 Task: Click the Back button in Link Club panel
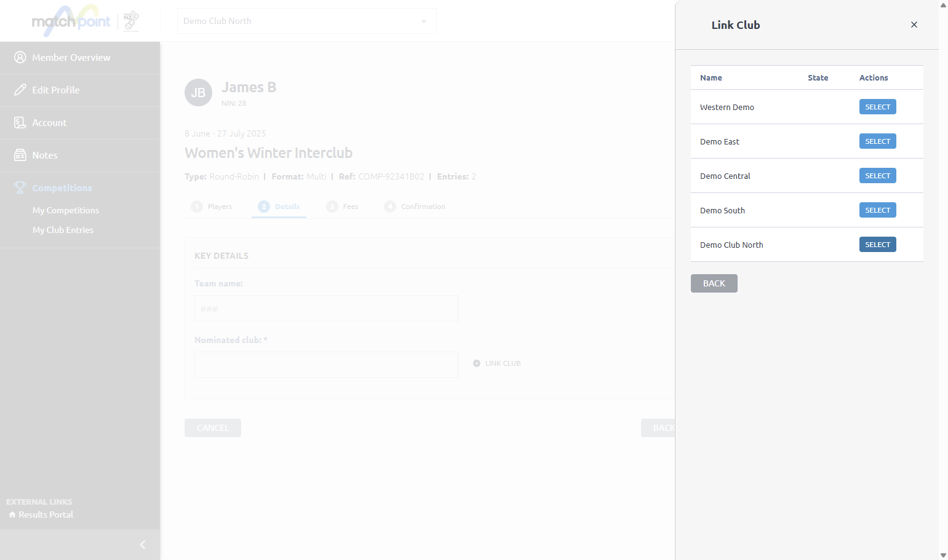(x=714, y=283)
